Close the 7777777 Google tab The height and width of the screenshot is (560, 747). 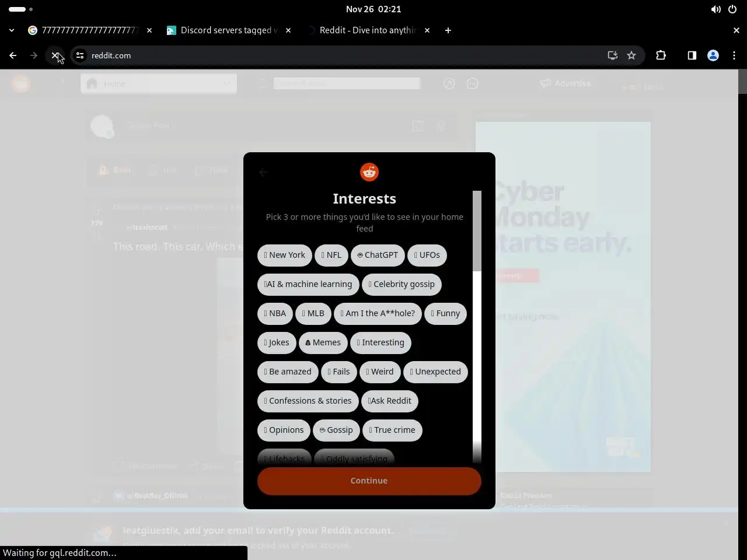(x=149, y=30)
